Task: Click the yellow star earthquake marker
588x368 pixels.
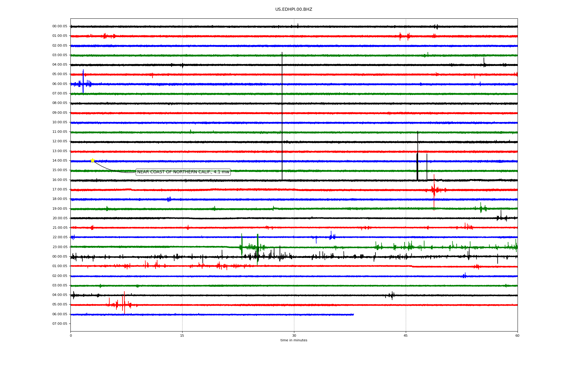Action: pos(92,160)
